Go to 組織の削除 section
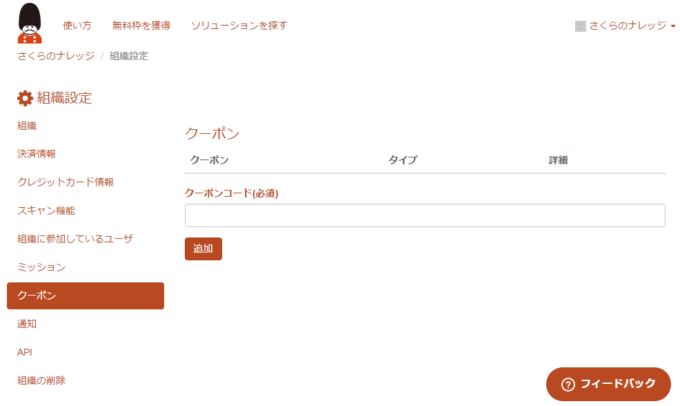Image resolution: width=680 pixels, height=406 pixels. [x=41, y=380]
